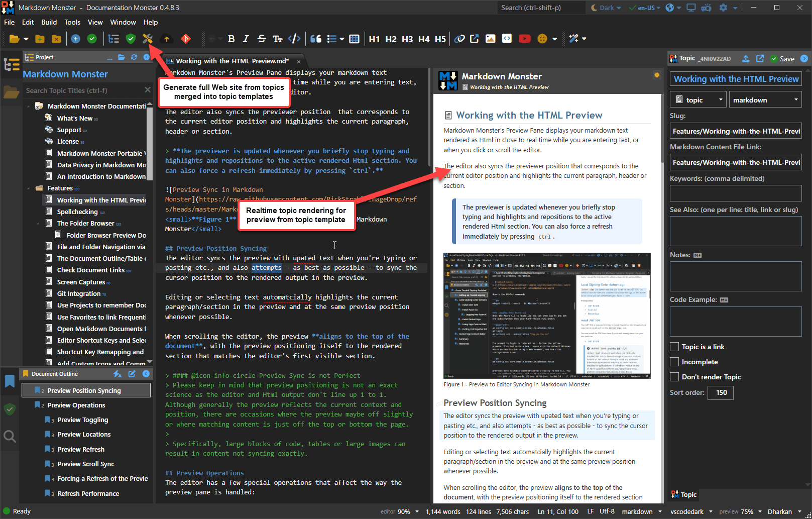Enable Don't render Topic
Screen dimensions: 812x519
pos(674,376)
